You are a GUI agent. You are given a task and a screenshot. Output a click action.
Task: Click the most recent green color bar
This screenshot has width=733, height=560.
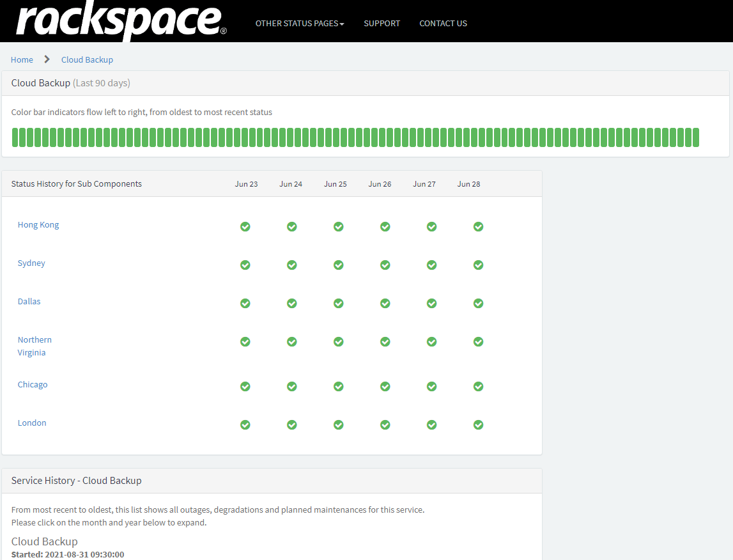tap(694, 137)
